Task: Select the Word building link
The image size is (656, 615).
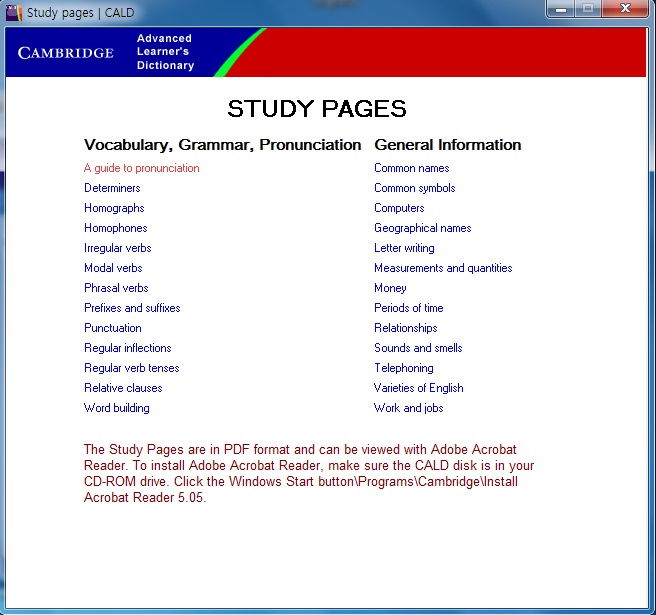Action: (x=117, y=408)
